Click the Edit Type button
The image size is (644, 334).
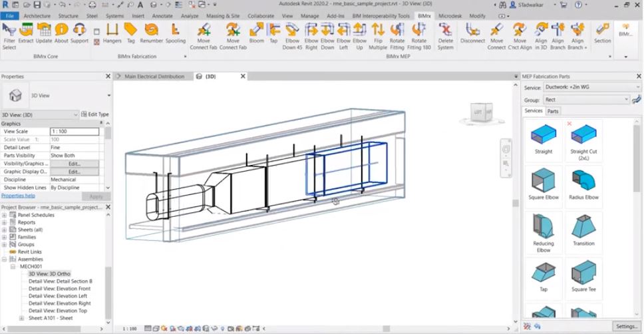[95, 114]
